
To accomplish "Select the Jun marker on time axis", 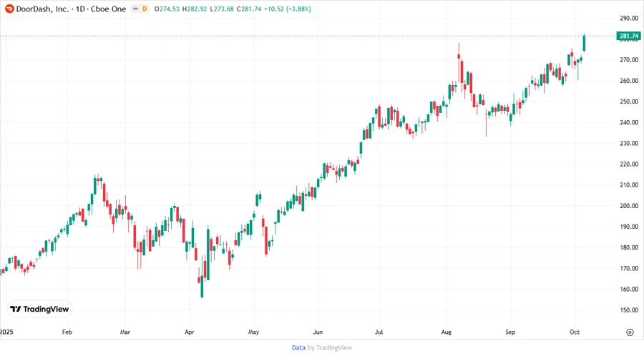I will click(x=318, y=332).
